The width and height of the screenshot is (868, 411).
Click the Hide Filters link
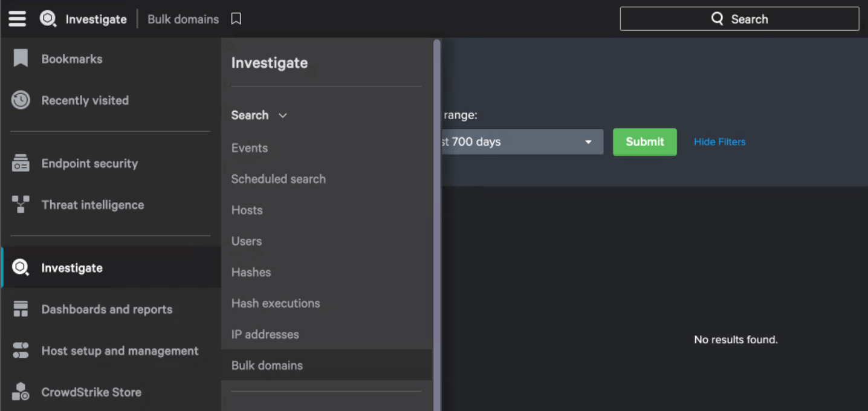[719, 141]
